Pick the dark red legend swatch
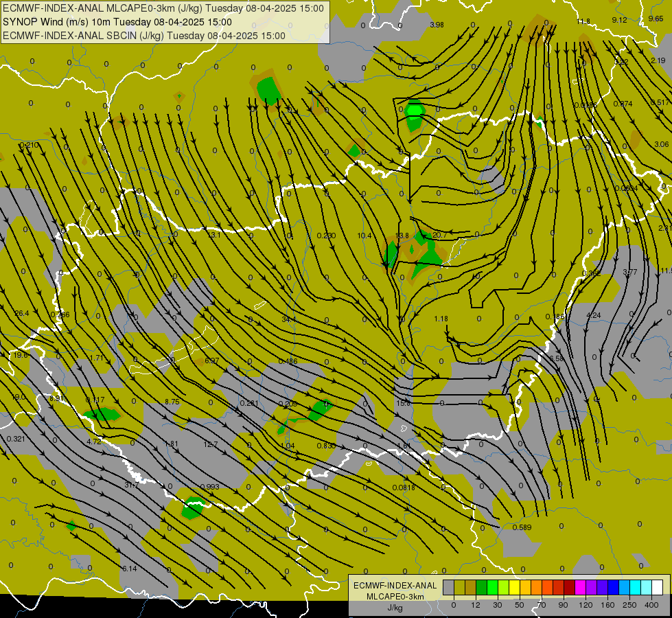672x618 pixels. point(570,587)
